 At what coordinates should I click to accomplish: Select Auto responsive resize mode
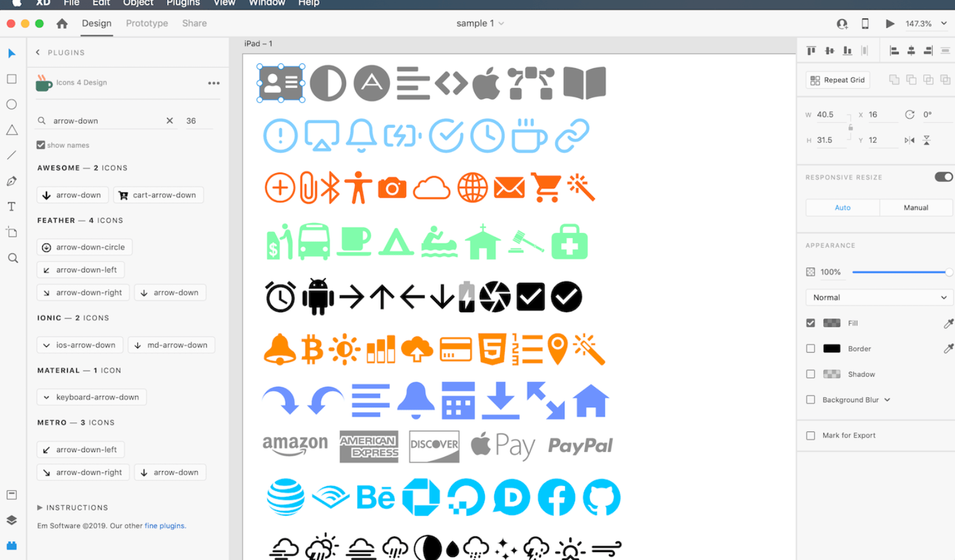tap(843, 208)
